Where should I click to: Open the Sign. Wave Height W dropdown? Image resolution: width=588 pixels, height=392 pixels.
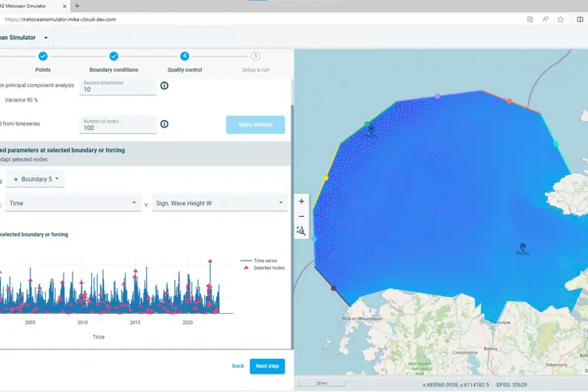tap(219, 203)
